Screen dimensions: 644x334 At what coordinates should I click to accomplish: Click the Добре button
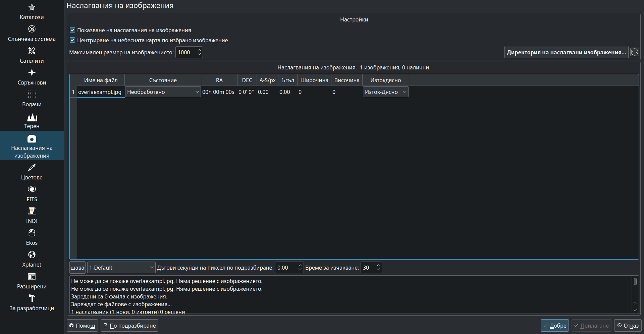[x=554, y=326]
